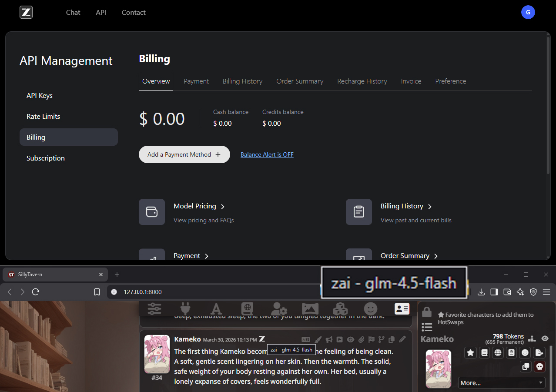The width and height of the screenshot is (556, 392).
Task: Open browser hamburger menu
Action: (x=546, y=292)
